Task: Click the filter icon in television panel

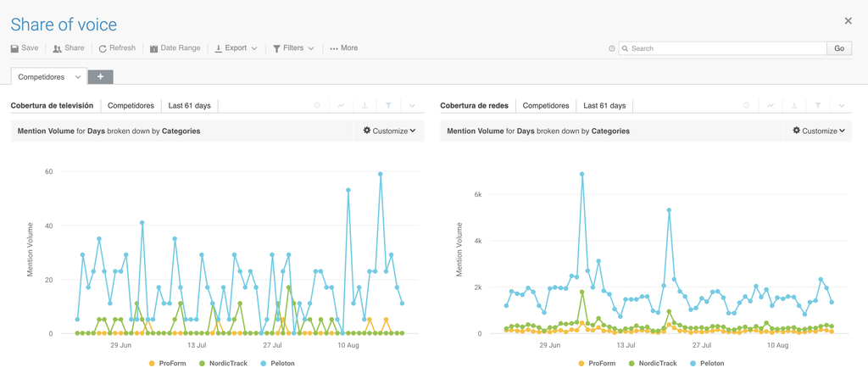Action: click(x=388, y=106)
